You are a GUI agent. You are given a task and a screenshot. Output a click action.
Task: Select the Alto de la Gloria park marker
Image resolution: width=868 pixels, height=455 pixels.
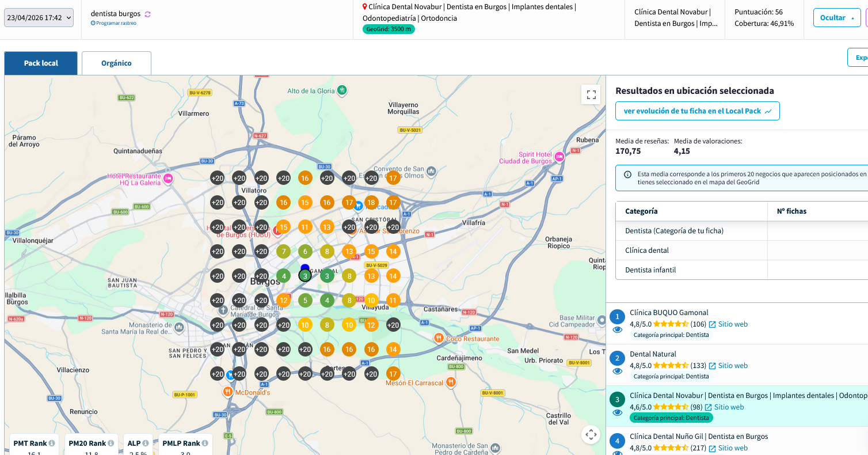[342, 90]
